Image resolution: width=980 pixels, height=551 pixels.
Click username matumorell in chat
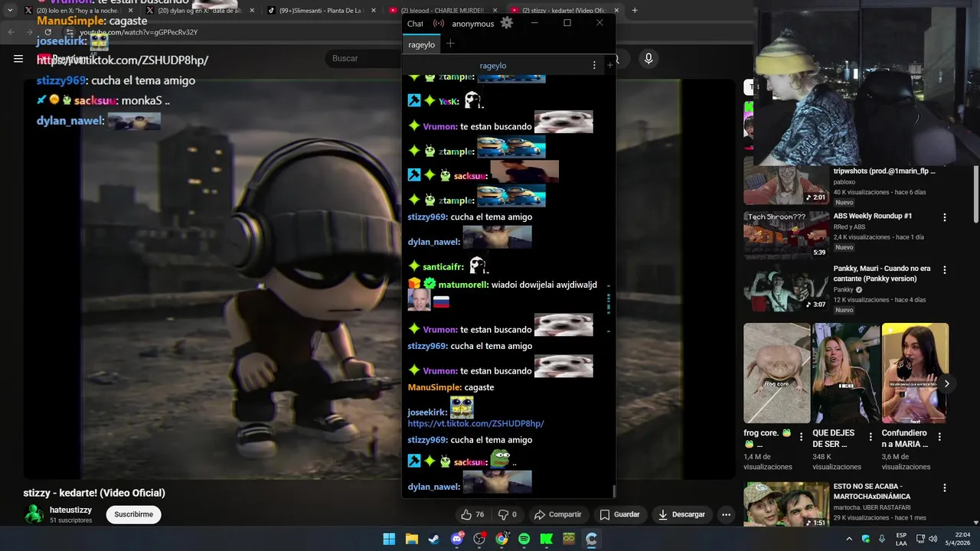[x=463, y=285]
